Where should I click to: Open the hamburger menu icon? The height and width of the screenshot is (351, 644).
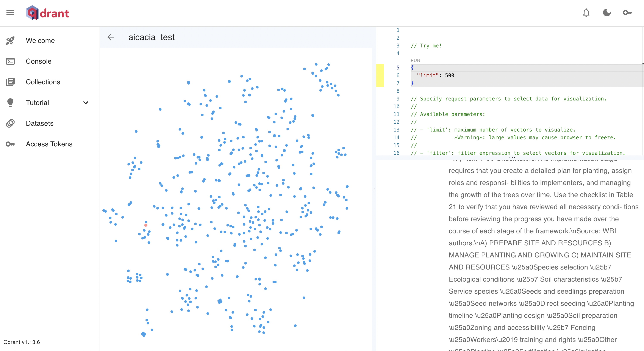10,13
